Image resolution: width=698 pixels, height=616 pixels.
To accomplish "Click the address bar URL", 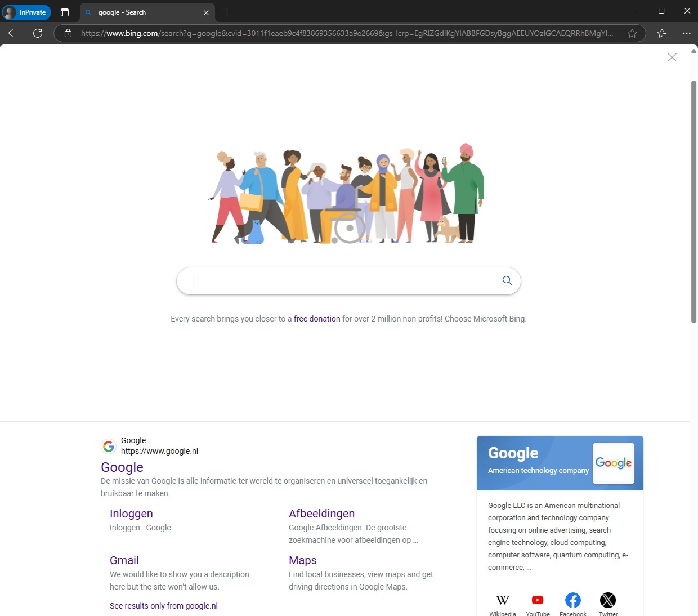I will (x=347, y=33).
